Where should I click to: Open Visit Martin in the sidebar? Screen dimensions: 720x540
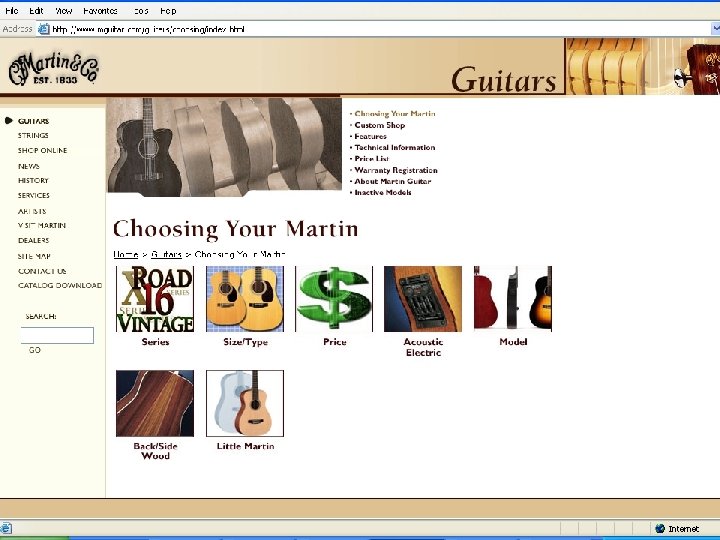coord(42,225)
